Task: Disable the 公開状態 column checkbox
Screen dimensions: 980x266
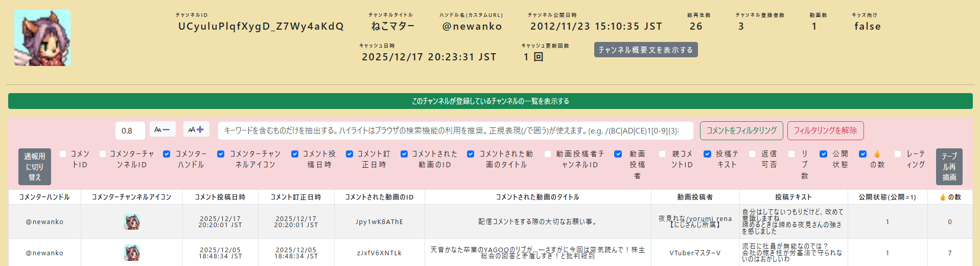Action: point(824,154)
